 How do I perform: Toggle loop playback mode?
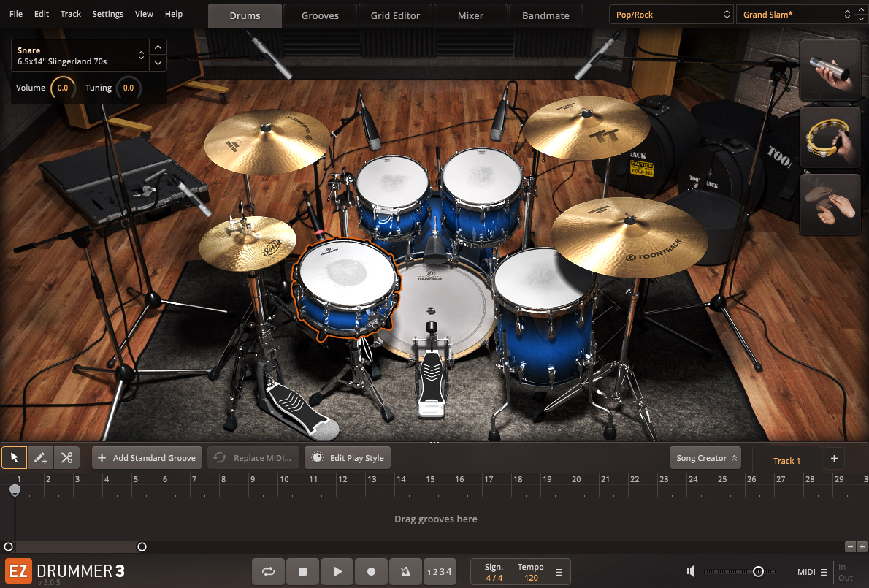click(268, 571)
